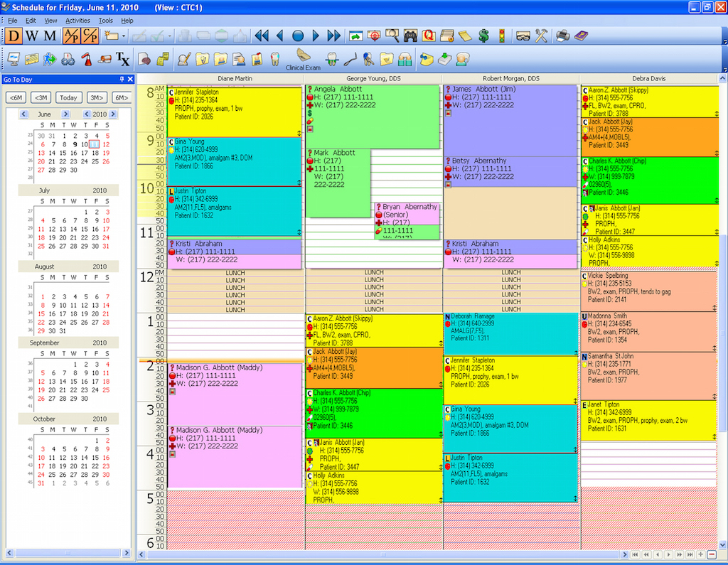The width and height of the screenshot is (728, 565).
Task: Open the card file icon
Action: click(x=446, y=36)
